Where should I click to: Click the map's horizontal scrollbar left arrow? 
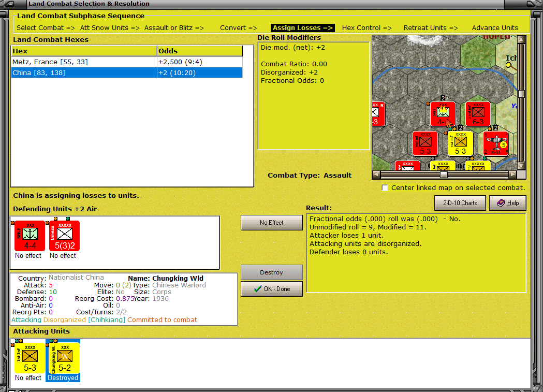click(x=376, y=175)
